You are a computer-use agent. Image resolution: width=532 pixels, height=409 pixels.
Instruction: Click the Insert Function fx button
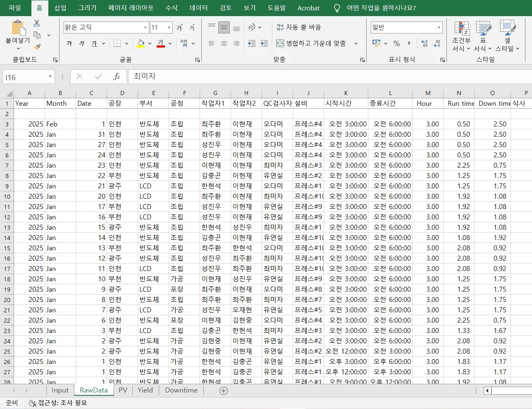pyautogui.click(x=117, y=76)
